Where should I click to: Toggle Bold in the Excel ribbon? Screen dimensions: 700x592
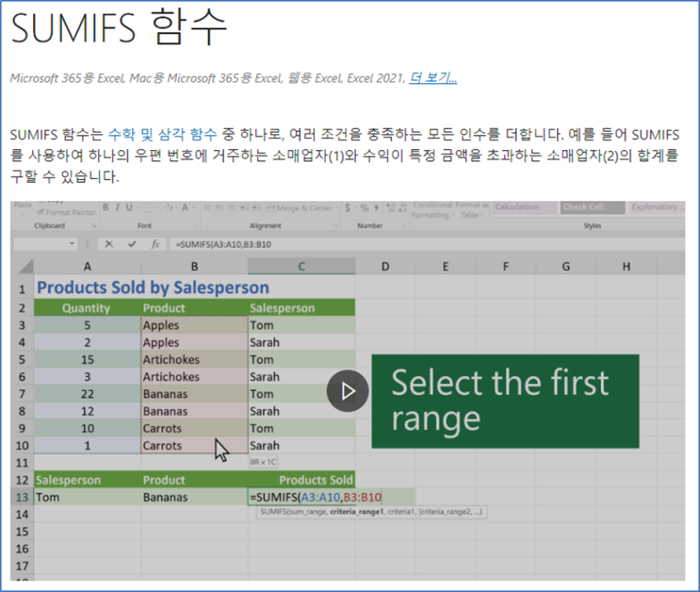point(106,207)
